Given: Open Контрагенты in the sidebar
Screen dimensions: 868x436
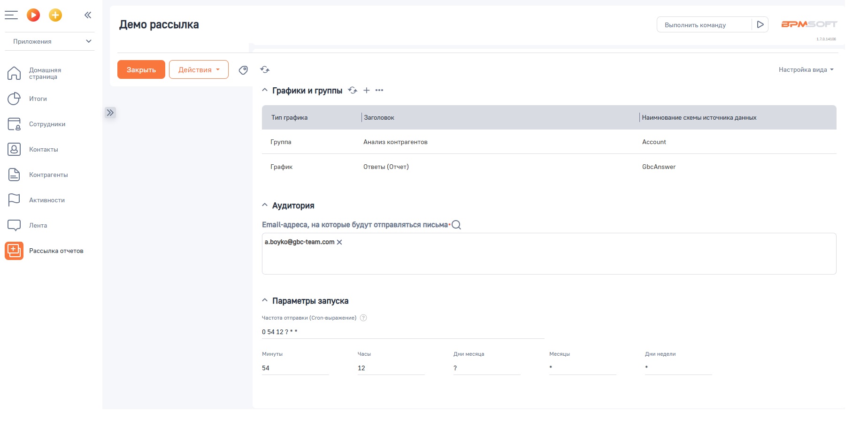Looking at the screenshot, I should point(48,175).
